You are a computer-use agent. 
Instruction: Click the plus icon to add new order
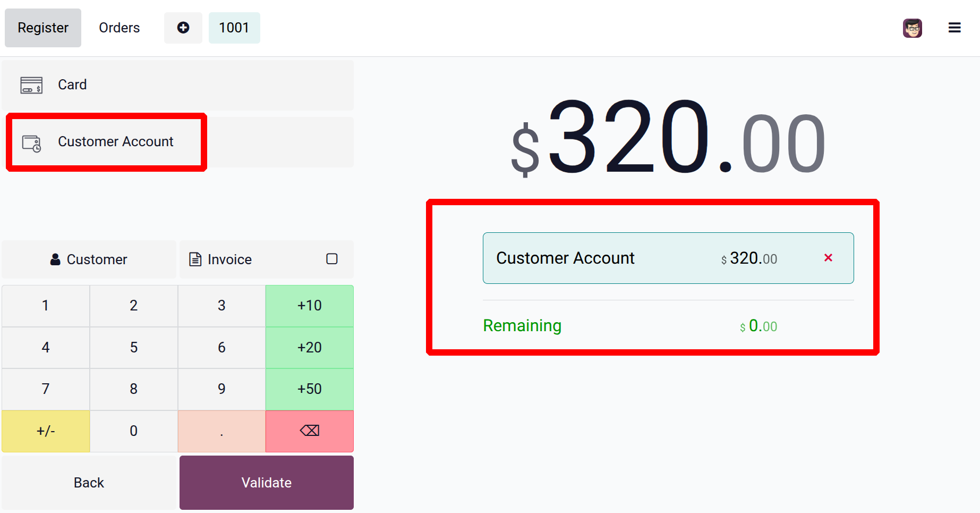[183, 28]
